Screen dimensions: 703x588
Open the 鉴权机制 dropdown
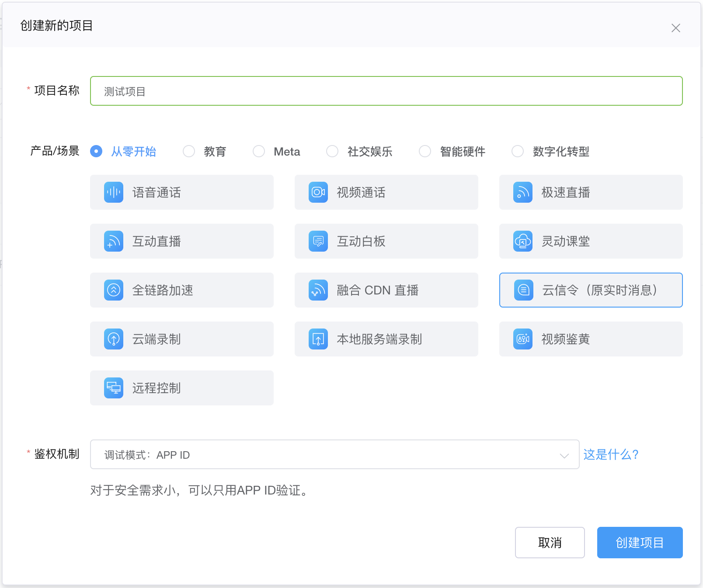coord(335,454)
